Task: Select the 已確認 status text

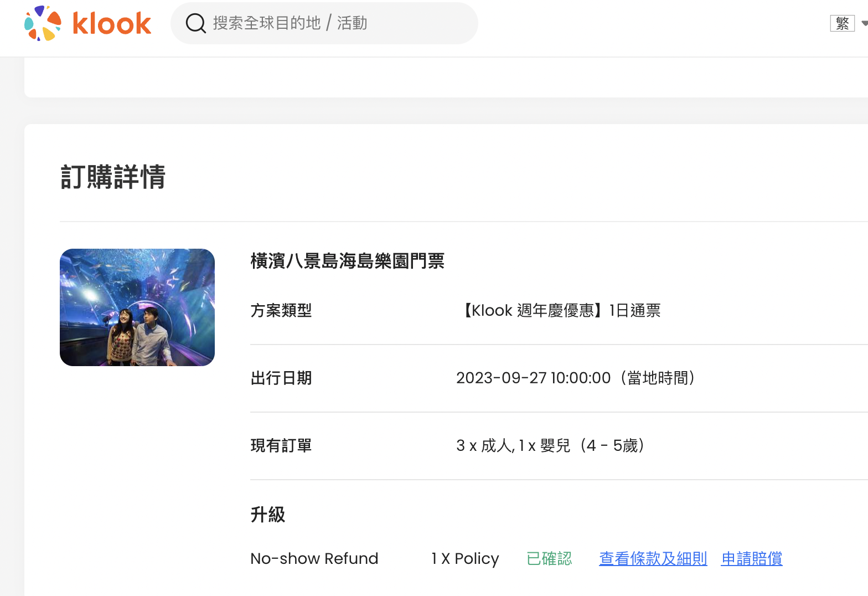Action: [549, 558]
